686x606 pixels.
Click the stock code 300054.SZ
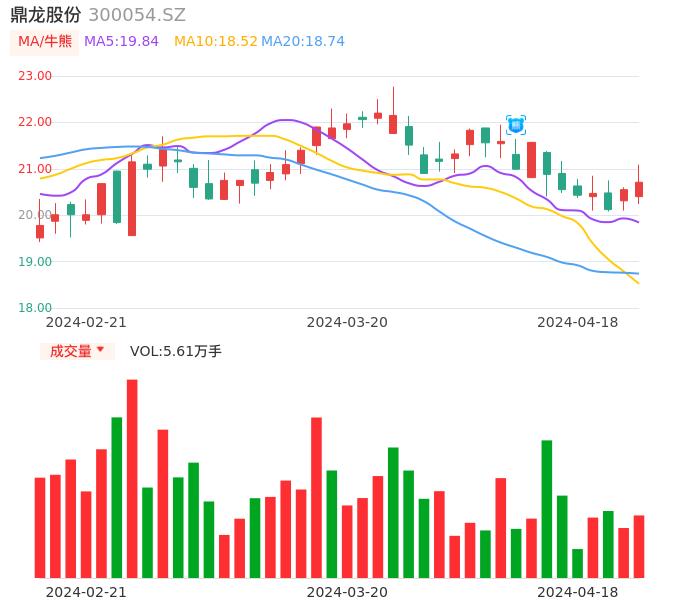[137, 15]
